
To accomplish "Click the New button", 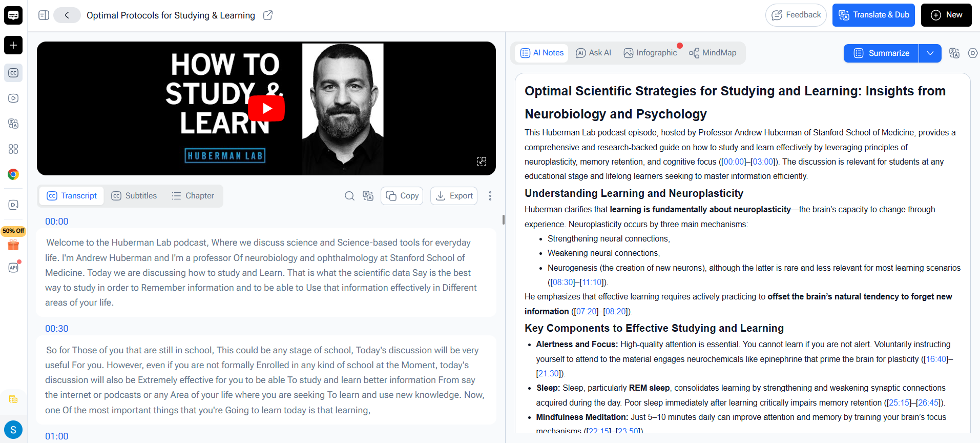I will pyautogui.click(x=946, y=15).
